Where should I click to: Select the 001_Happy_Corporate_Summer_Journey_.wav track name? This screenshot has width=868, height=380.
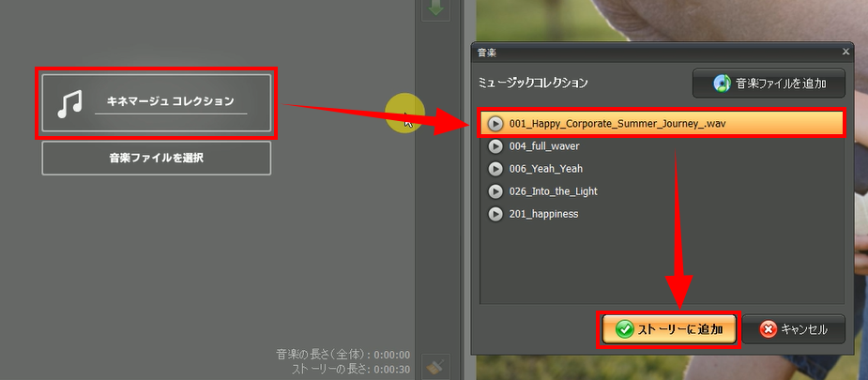pos(617,124)
